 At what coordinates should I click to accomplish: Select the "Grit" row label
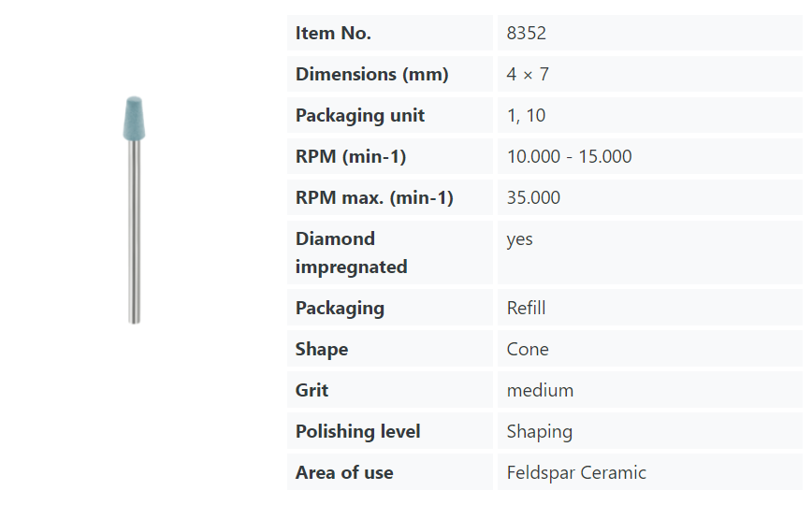[312, 390]
